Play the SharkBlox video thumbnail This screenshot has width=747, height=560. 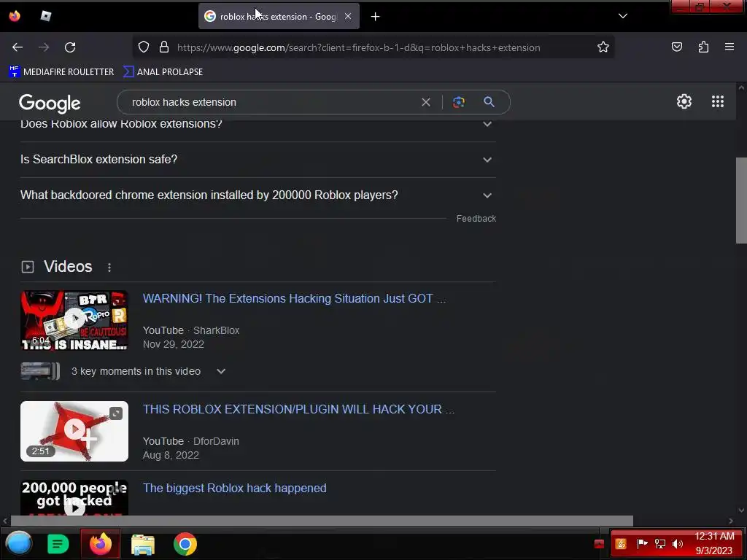[74, 321]
